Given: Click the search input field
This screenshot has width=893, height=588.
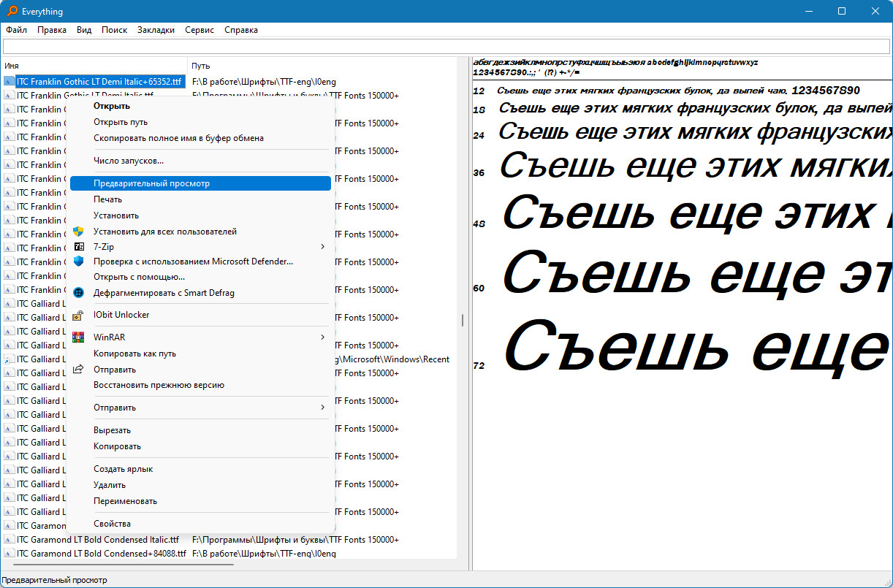Looking at the screenshot, I should pos(446,47).
